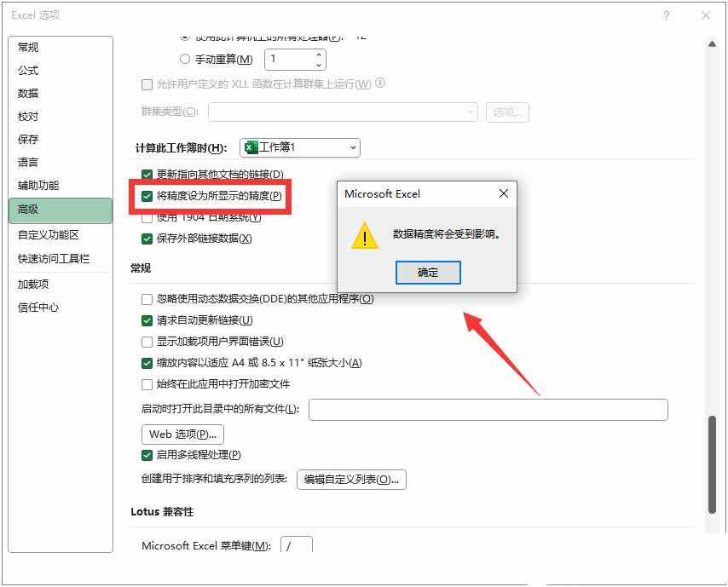Enable 忽略使用动态数据交换(DDE) checkbox
This screenshot has height=587, width=728.
(x=147, y=299)
